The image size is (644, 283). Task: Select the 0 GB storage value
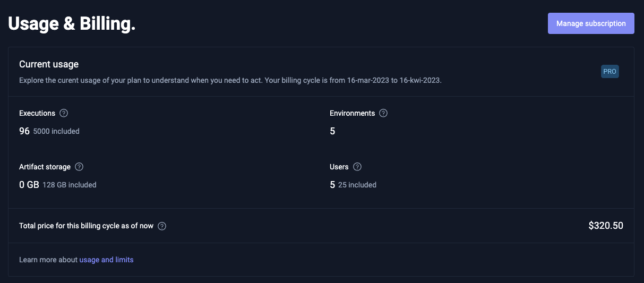tap(29, 185)
